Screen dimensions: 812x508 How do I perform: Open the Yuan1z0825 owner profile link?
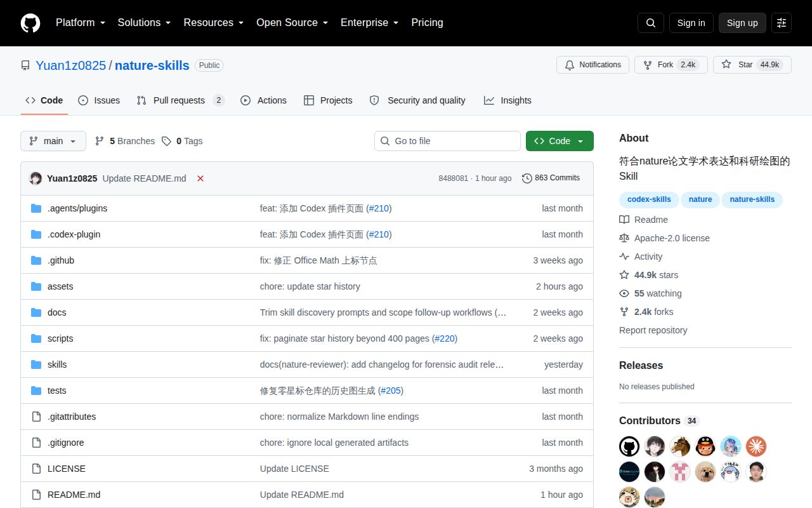click(71, 65)
